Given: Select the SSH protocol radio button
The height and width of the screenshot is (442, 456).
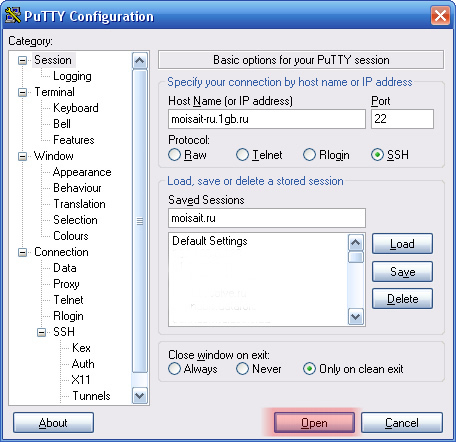Looking at the screenshot, I should pos(377,155).
